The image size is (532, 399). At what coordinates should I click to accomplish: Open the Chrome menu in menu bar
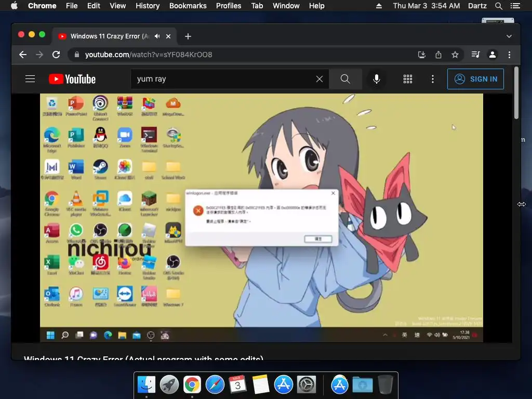[42, 6]
